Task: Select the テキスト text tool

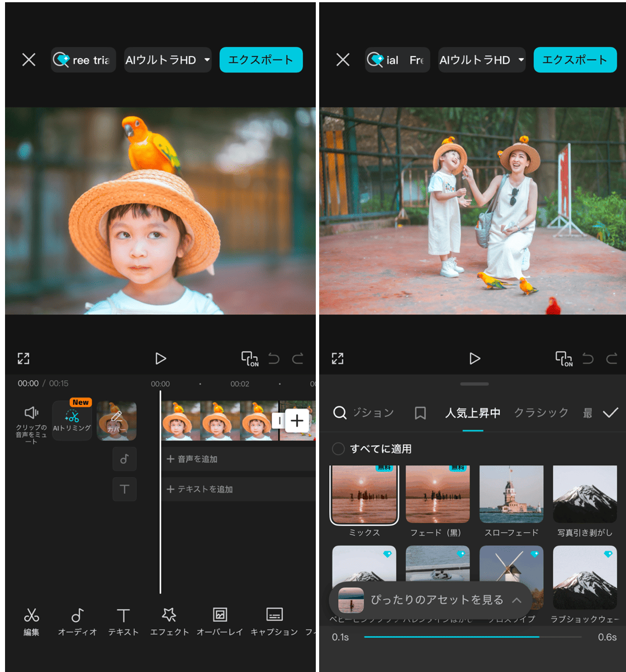Action: [123, 622]
